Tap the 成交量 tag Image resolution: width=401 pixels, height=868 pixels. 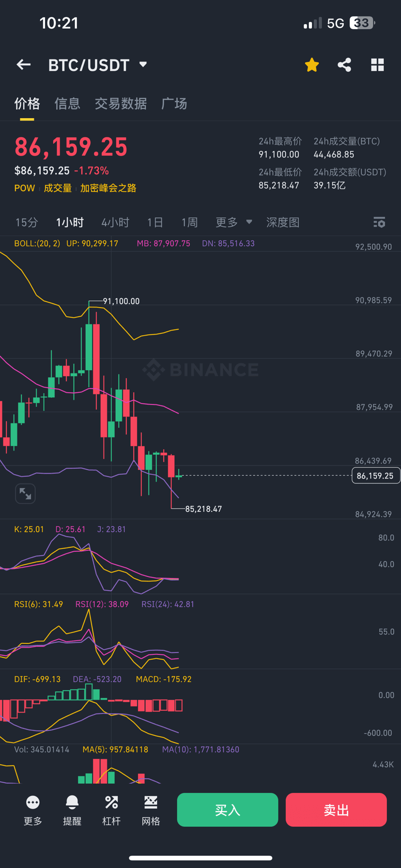point(58,188)
